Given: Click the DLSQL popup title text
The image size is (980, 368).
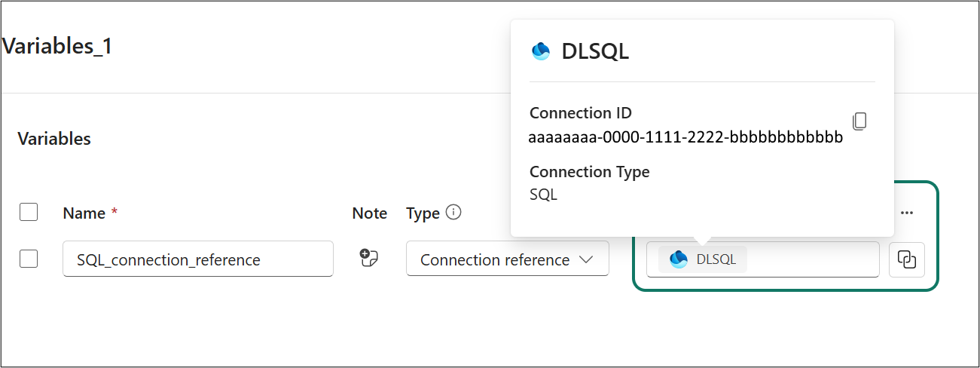Looking at the screenshot, I should (595, 51).
